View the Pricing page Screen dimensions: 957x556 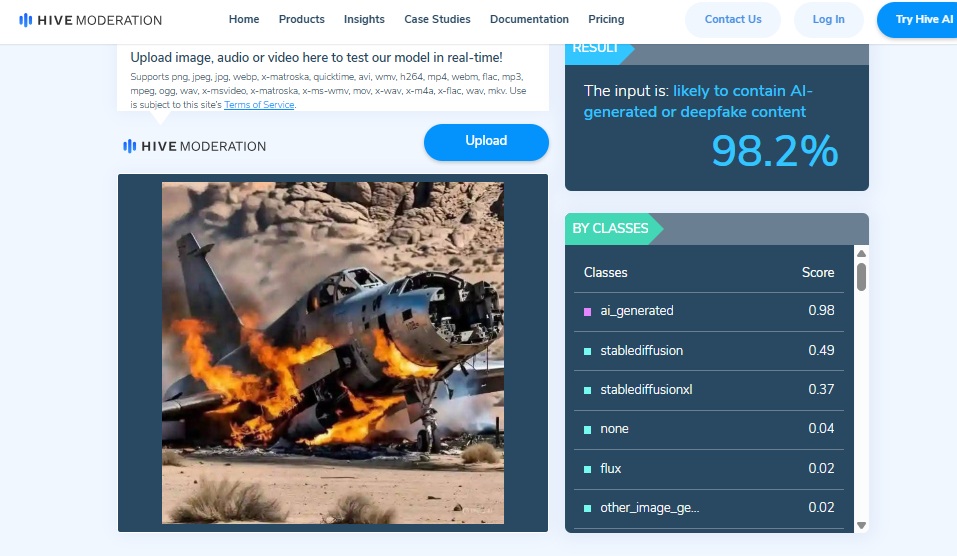coord(606,20)
